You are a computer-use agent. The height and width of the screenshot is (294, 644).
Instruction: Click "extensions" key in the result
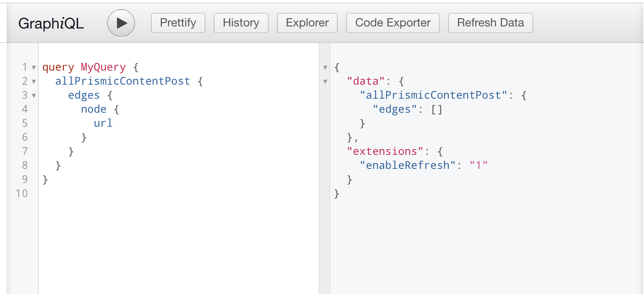[385, 151]
